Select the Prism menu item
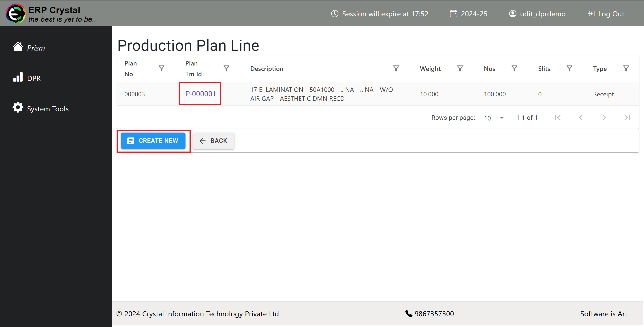644x327 pixels. [35, 48]
